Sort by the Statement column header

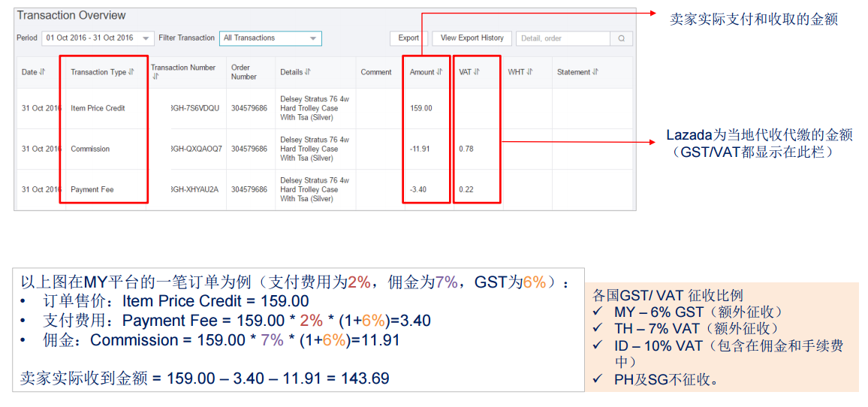coord(577,72)
